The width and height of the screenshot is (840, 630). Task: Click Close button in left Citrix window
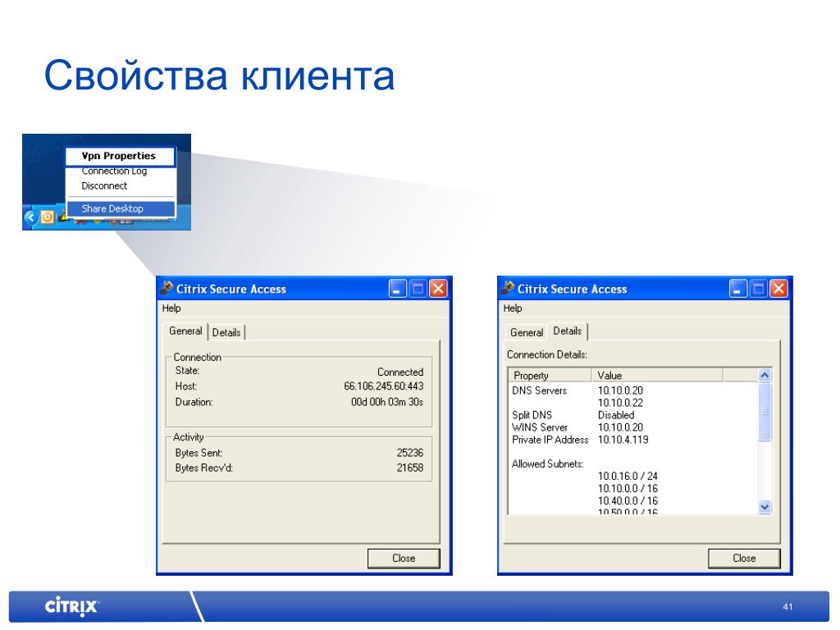click(x=404, y=558)
